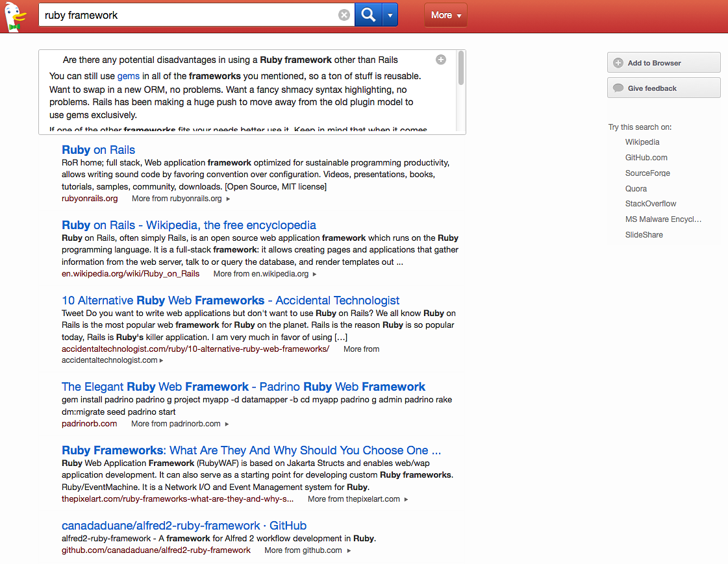
Task: Try this search on Wikipedia
Action: tap(642, 142)
